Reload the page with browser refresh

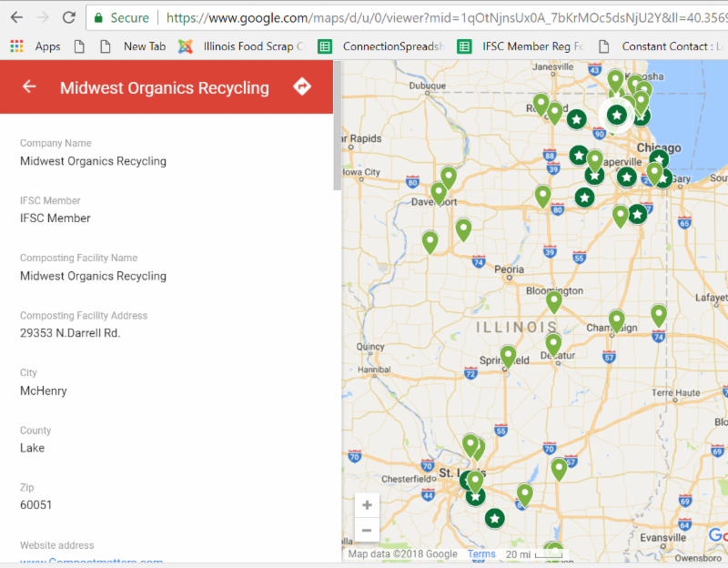[x=69, y=17]
